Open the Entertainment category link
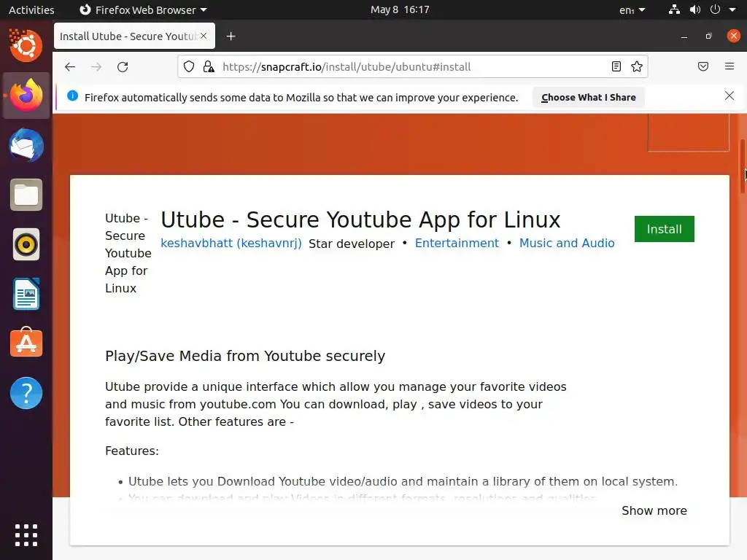This screenshot has width=747, height=560. click(x=457, y=243)
